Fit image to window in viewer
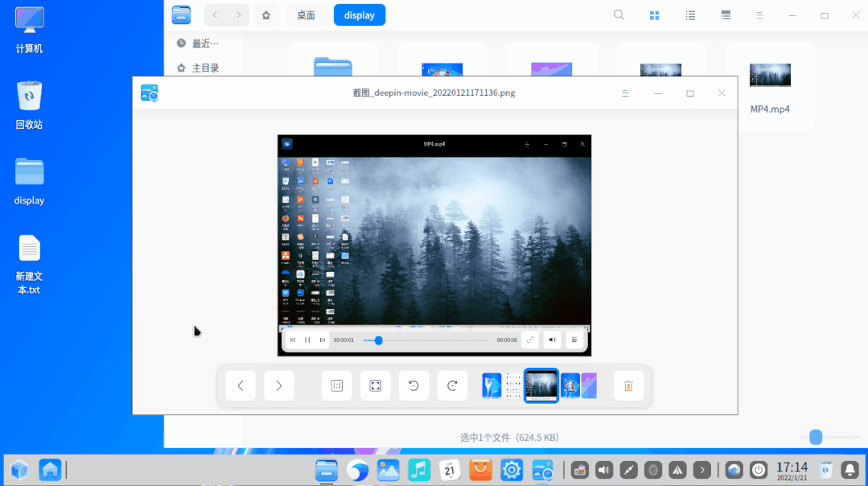The height and width of the screenshot is (486, 868). pyautogui.click(x=376, y=385)
